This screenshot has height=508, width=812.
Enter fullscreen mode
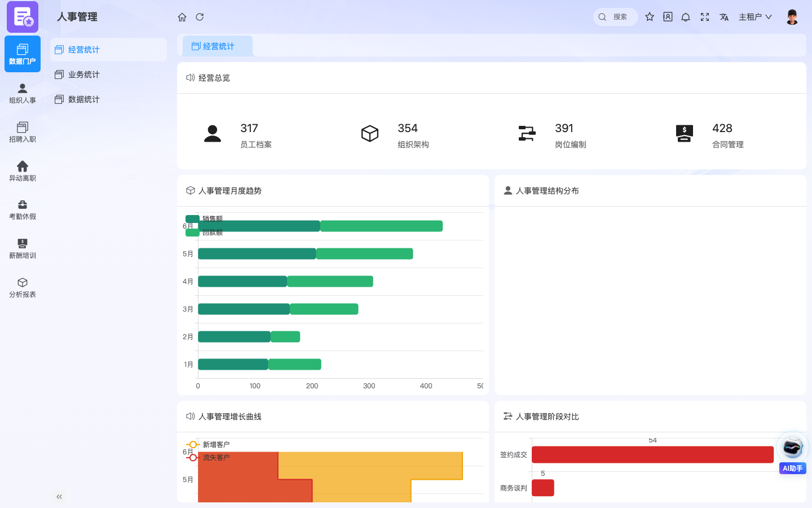click(705, 17)
